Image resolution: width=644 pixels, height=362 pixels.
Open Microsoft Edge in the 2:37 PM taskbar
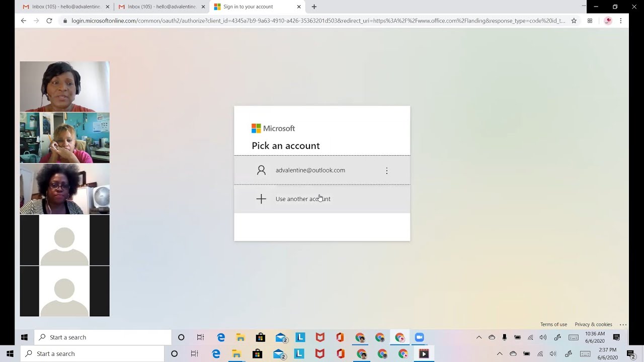[x=216, y=354]
